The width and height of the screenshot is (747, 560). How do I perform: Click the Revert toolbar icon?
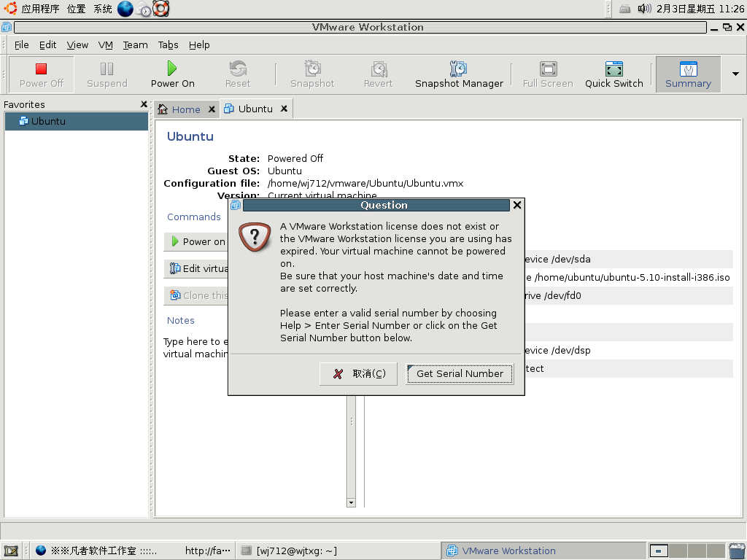coord(379,74)
